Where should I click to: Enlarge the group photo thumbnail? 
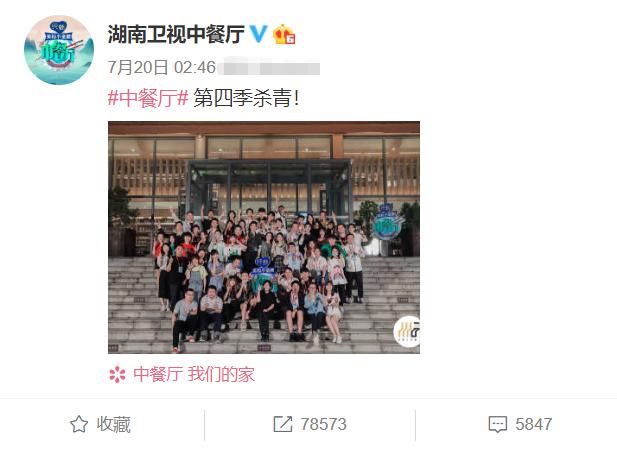coord(264,237)
